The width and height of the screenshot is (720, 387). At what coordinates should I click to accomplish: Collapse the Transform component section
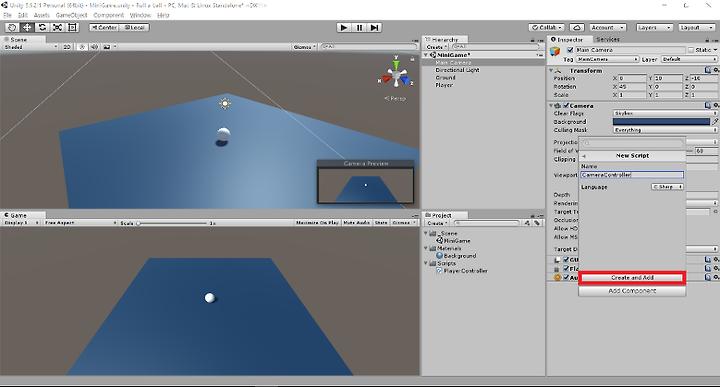click(x=551, y=71)
